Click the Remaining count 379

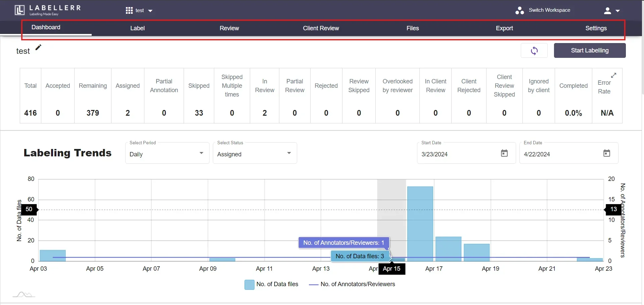click(x=93, y=113)
